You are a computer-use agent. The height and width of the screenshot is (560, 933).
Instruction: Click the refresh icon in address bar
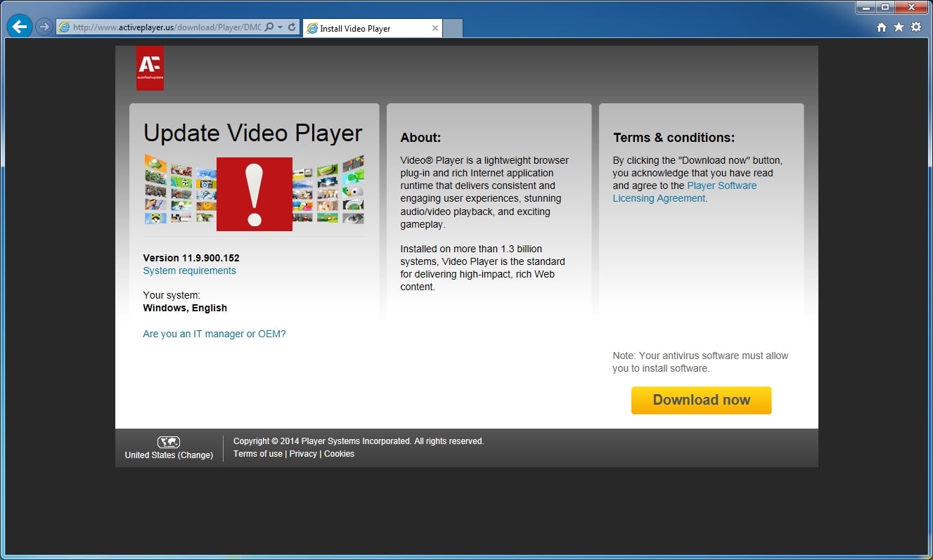(x=292, y=27)
